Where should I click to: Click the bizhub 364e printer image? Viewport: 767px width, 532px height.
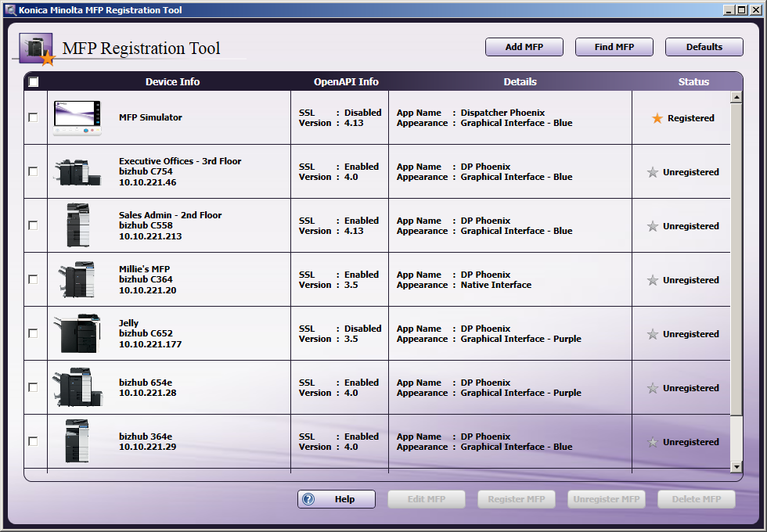(x=77, y=441)
